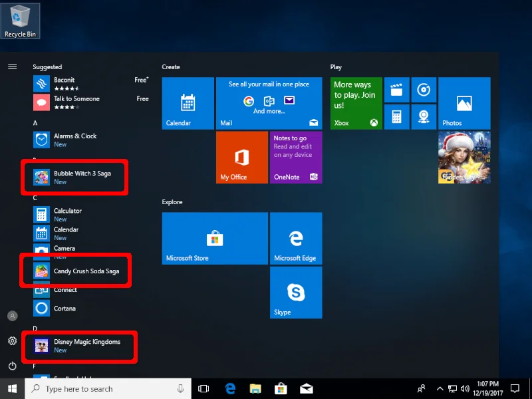
Task: Open the Movies & TV tile
Action: click(x=397, y=90)
